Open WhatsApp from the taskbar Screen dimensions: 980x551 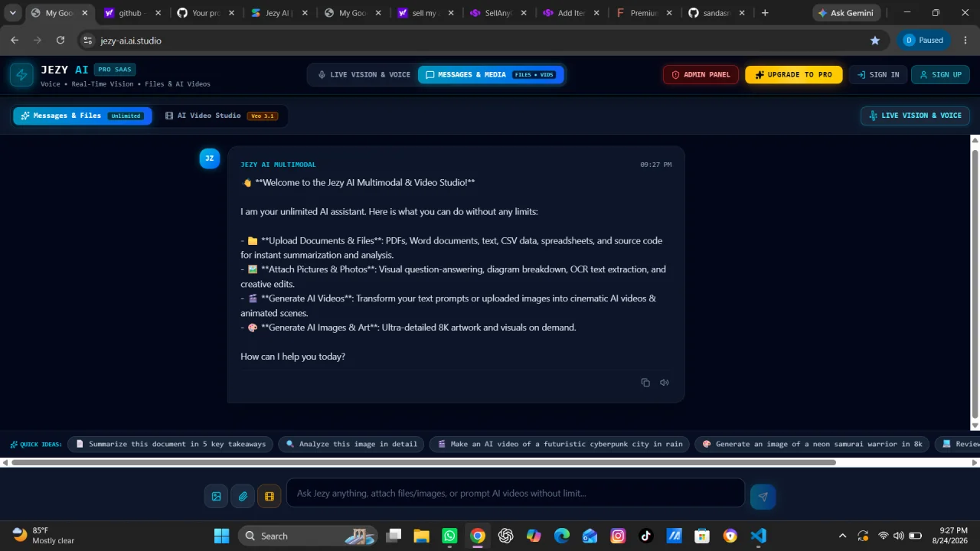[x=449, y=536]
